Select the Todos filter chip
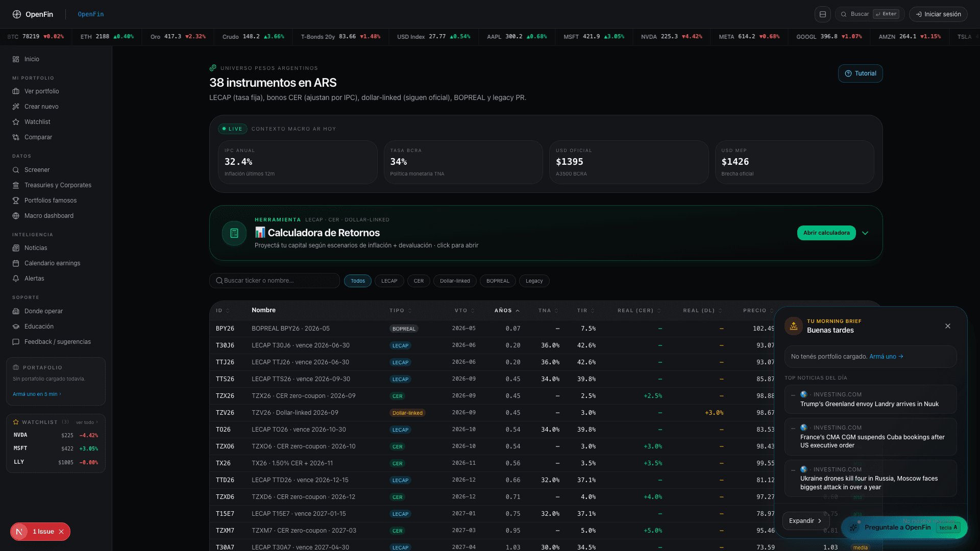This screenshot has width=980, height=551. pos(358,281)
